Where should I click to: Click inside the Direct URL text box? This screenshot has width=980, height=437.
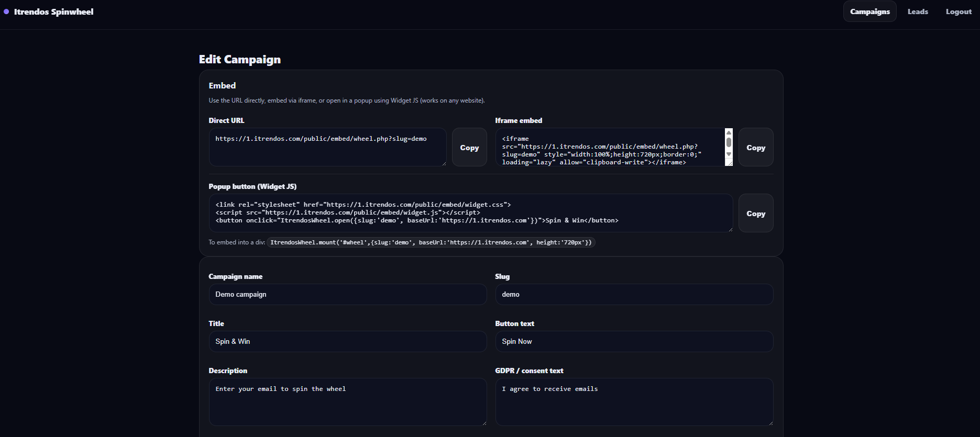coord(327,148)
